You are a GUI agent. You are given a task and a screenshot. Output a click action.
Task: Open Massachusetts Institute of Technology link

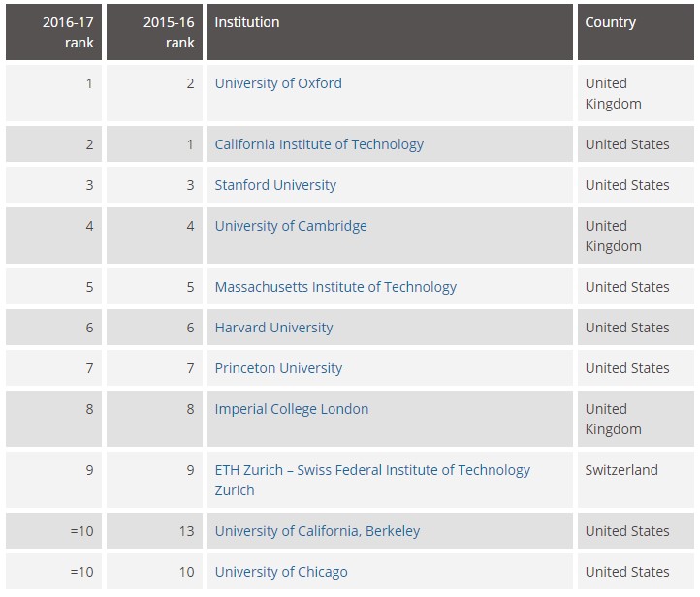335,287
